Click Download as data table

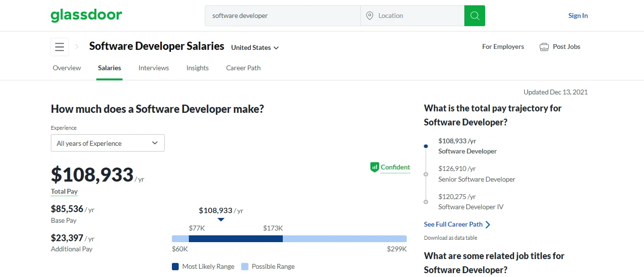(450, 238)
